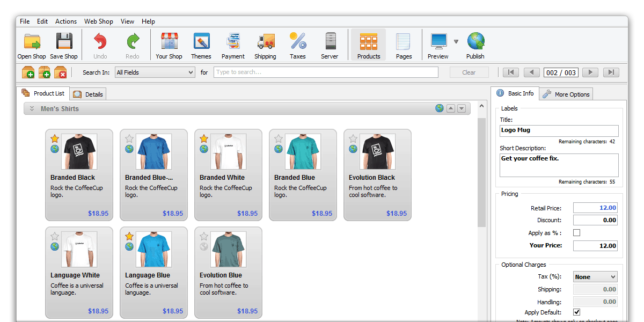Click the search text field

click(326, 72)
